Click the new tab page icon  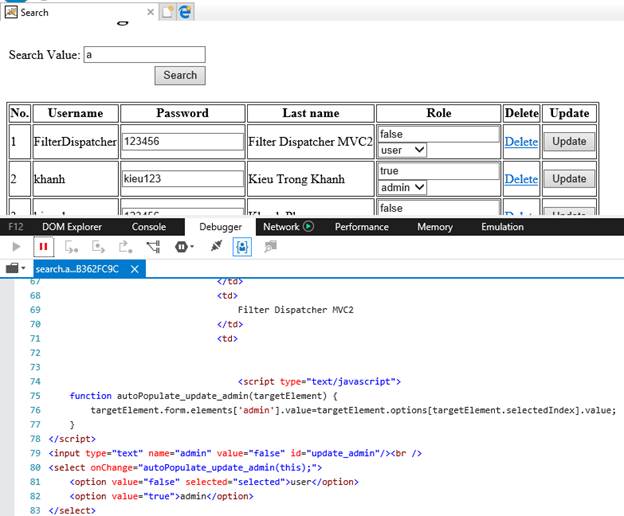168,12
